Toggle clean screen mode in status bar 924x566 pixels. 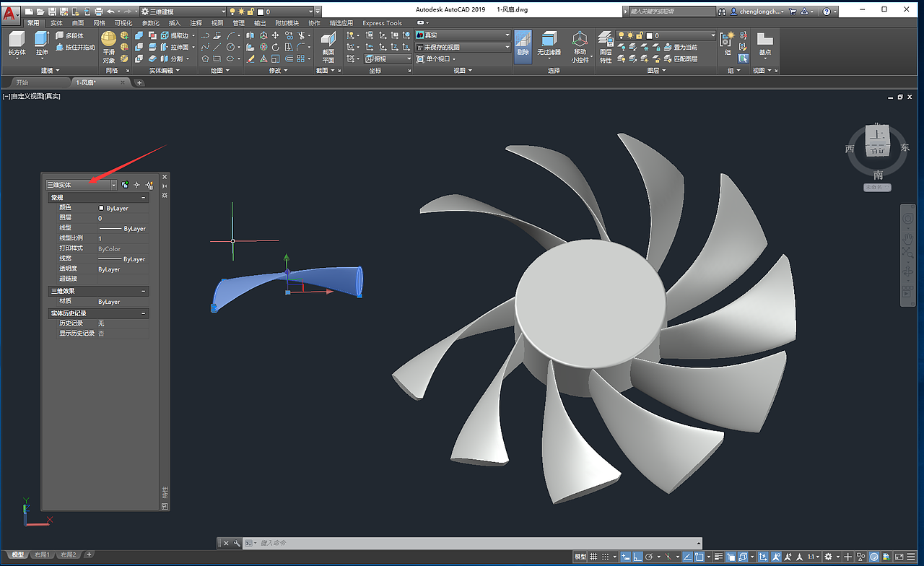point(901,557)
